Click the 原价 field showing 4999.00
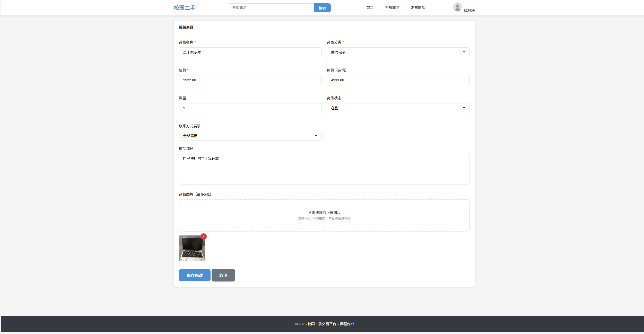This screenshot has width=644, height=334. click(x=398, y=80)
